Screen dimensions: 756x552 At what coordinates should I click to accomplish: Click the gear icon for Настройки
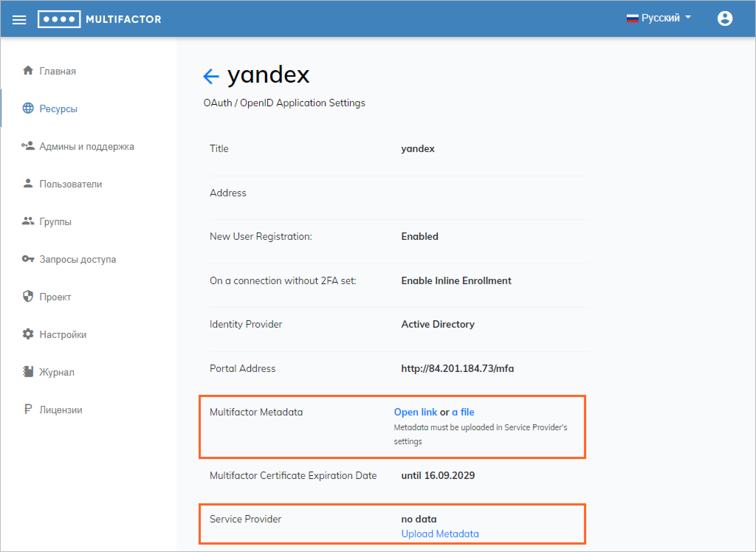click(x=28, y=334)
